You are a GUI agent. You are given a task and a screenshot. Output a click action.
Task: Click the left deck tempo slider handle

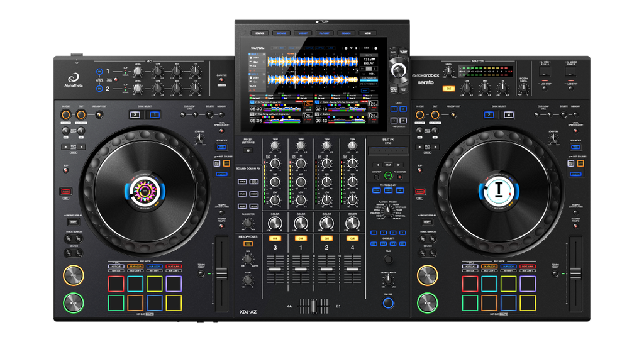222,273
